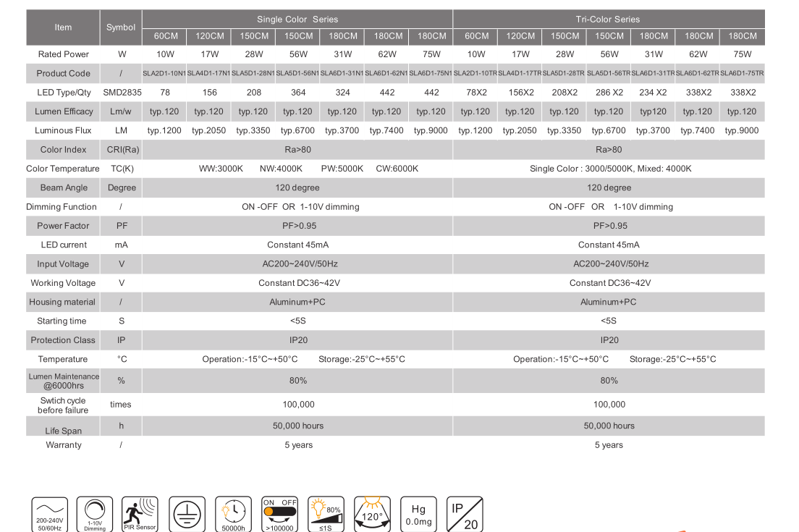The width and height of the screenshot is (799, 532).
Task: Click the ON OFF >100000 switch icon
Action: tap(279, 515)
